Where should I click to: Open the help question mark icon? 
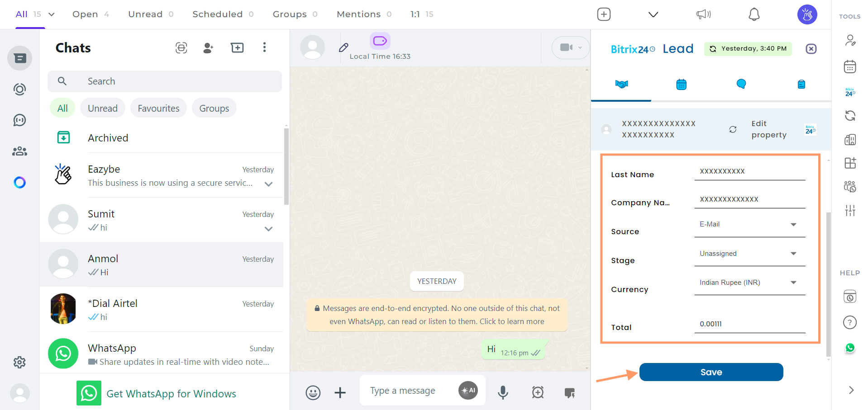tap(850, 322)
